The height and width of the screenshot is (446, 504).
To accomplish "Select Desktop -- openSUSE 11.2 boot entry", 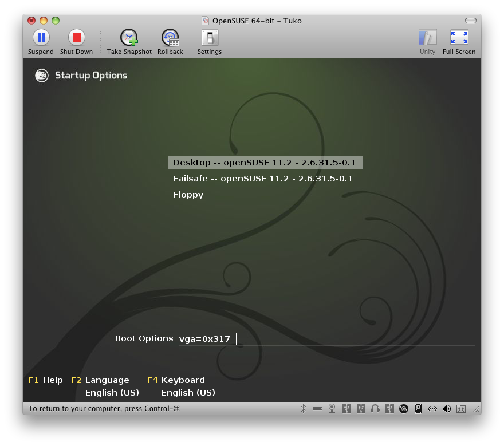I will tap(265, 162).
